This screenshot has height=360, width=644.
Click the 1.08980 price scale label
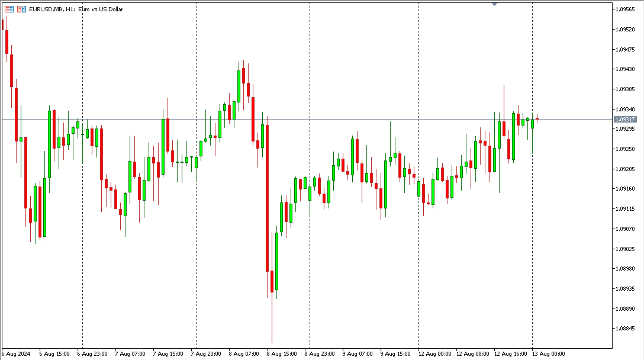(625, 269)
